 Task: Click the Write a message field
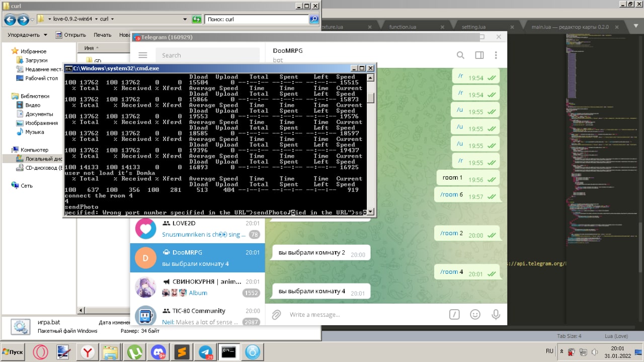coord(365,315)
